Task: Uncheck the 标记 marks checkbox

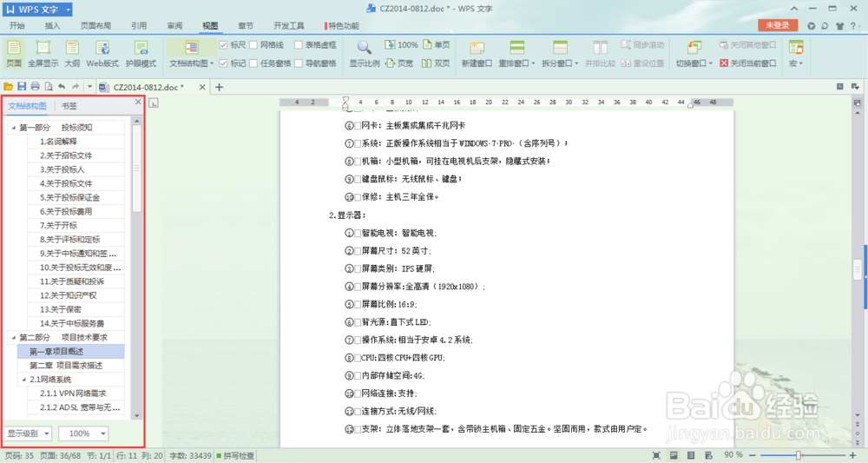Action: (x=223, y=63)
